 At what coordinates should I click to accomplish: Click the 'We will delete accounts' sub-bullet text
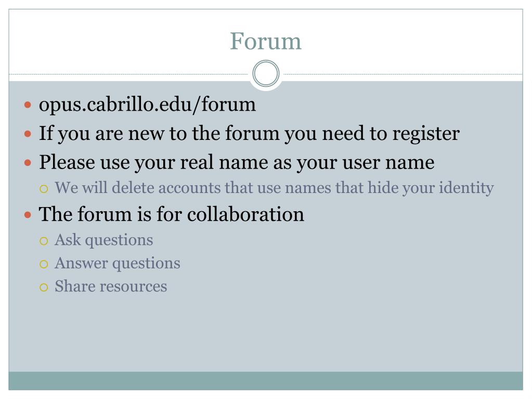pos(274,188)
